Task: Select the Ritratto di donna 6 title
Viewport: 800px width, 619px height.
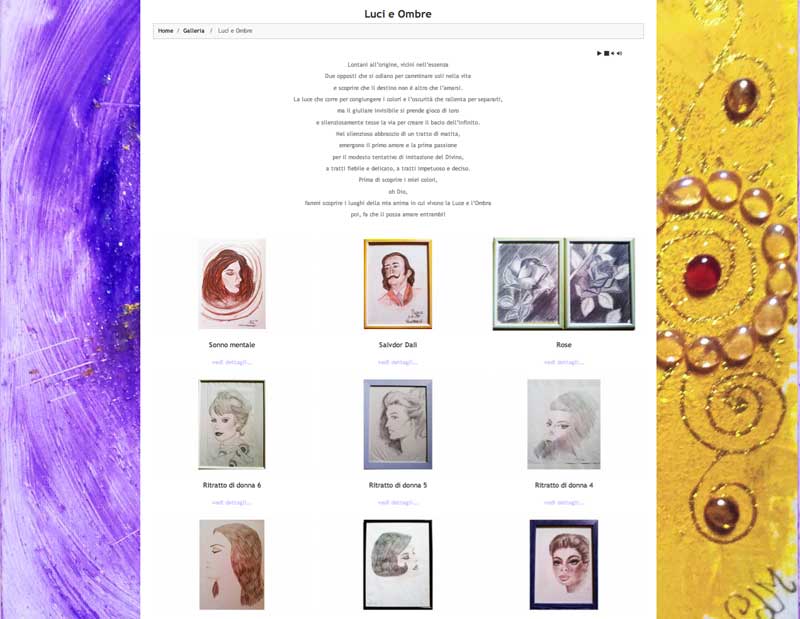Action: point(232,485)
